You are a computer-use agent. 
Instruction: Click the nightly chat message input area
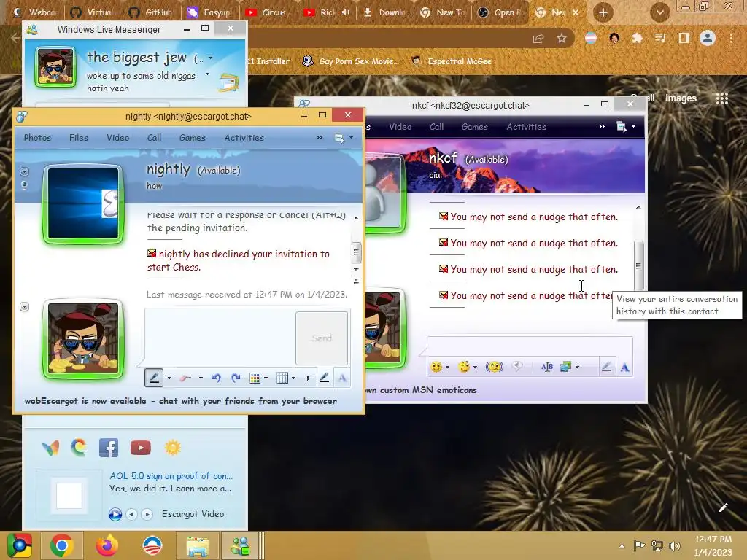pyautogui.click(x=220, y=337)
